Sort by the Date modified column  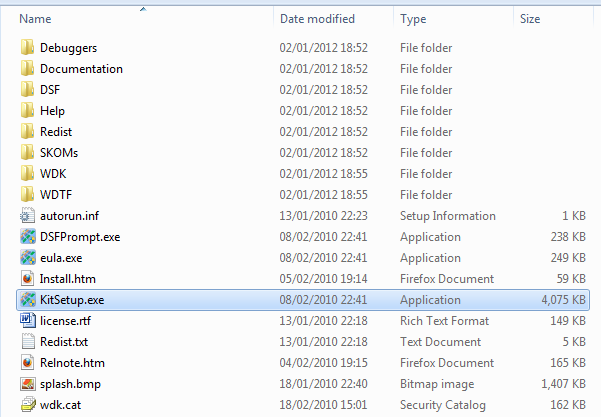pyautogui.click(x=317, y=19)
